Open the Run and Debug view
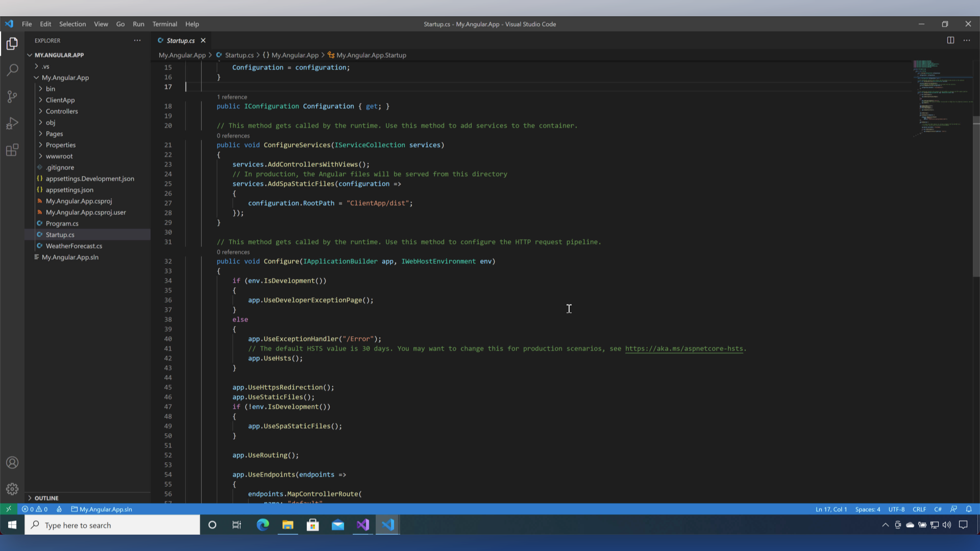980x551 pixels. (12, 123)
